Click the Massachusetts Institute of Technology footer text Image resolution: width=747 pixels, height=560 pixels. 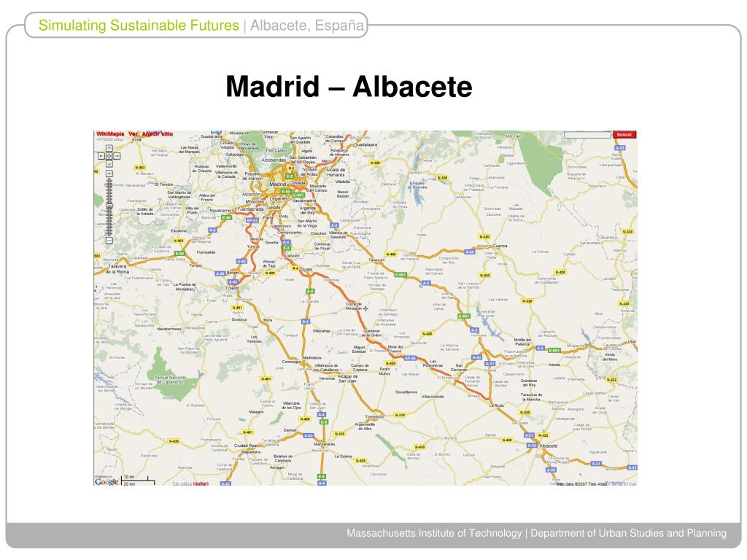pyautogui.click(x=434, y=533)
